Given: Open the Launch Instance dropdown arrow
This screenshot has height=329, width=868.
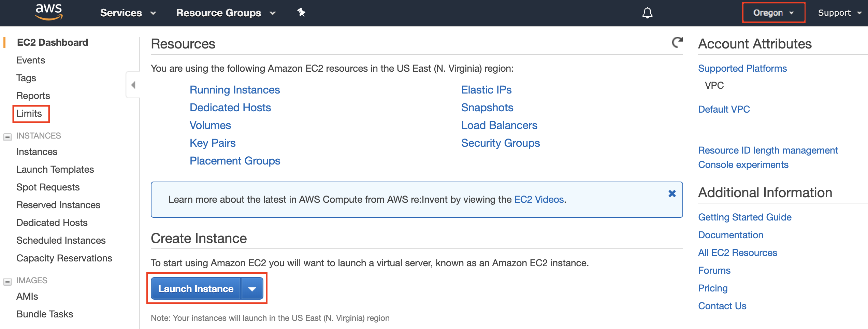Looking at the screenshot, I should coord(252,289).
